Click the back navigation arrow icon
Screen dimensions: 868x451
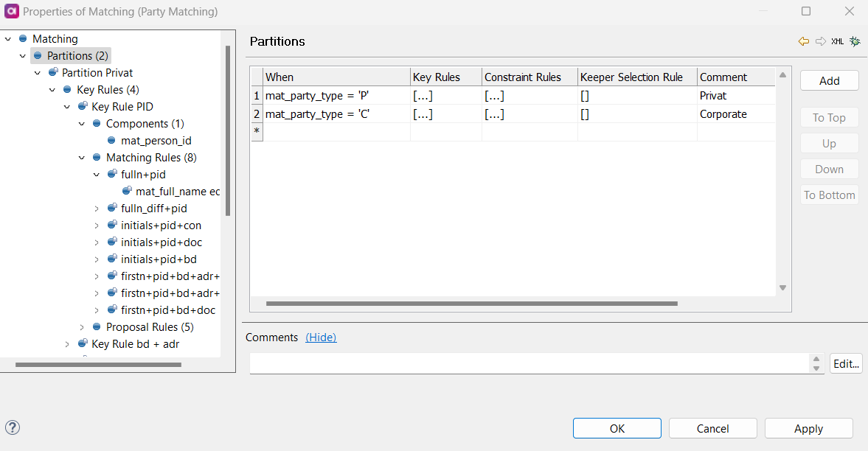803,41
